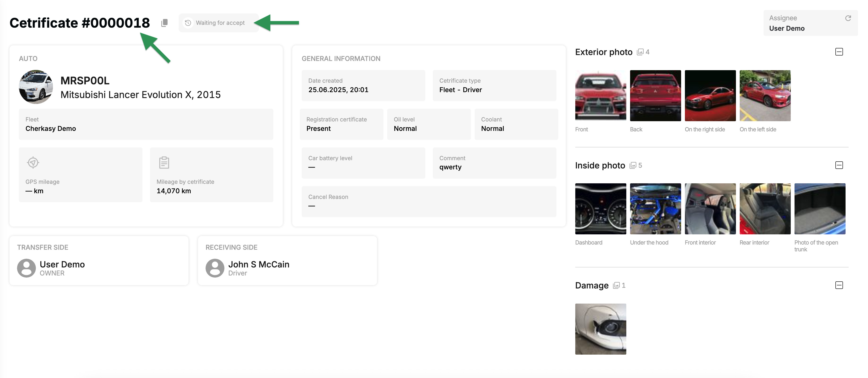Click the Car battery level field
This screenshot has width=868, height=378.
pos(363,163)
